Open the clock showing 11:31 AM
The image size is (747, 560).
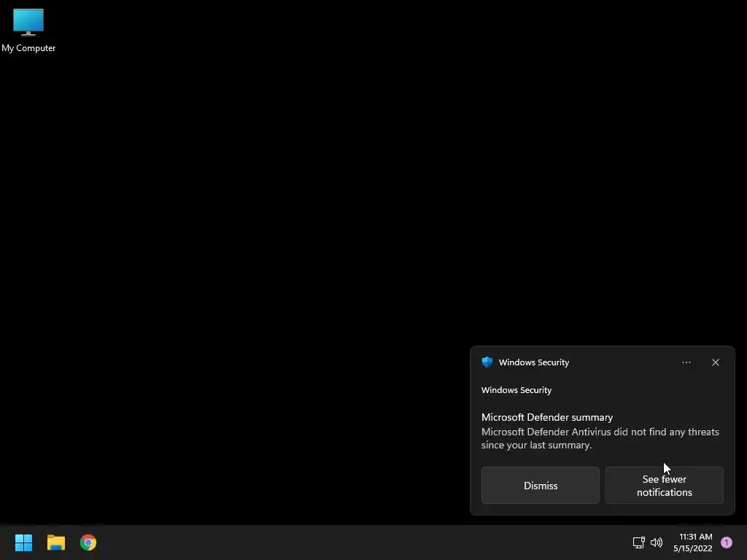(x=695, y=537)
